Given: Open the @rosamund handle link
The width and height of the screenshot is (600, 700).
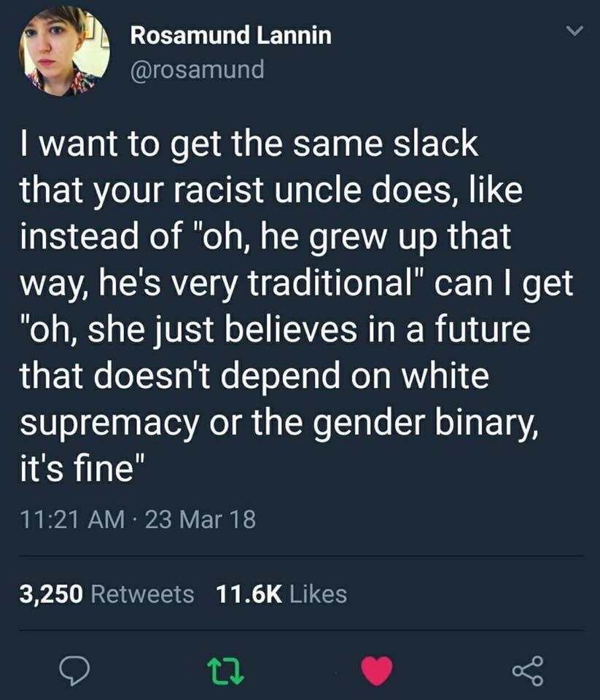Looking at the screenshot, I should tap(196, 69).
